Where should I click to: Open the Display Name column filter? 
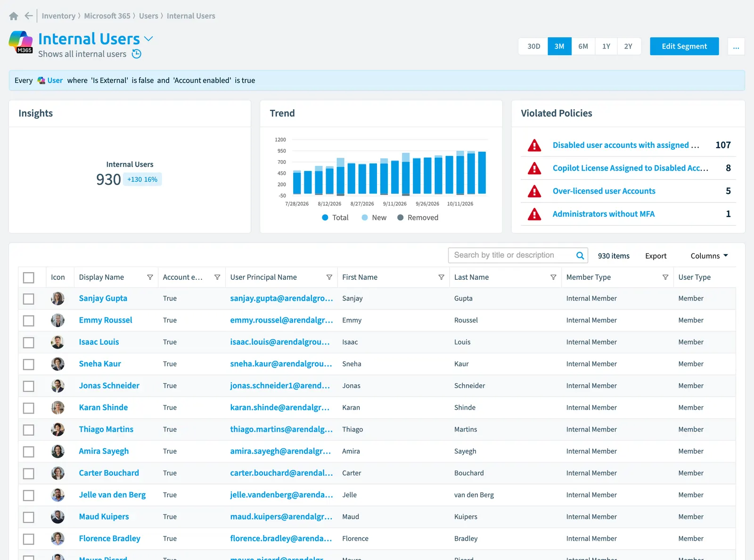click(150, 277)
